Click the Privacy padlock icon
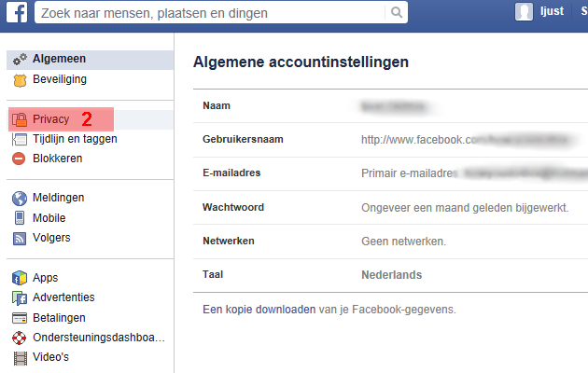Screen dimensions: 588x373 click(19, 119)
